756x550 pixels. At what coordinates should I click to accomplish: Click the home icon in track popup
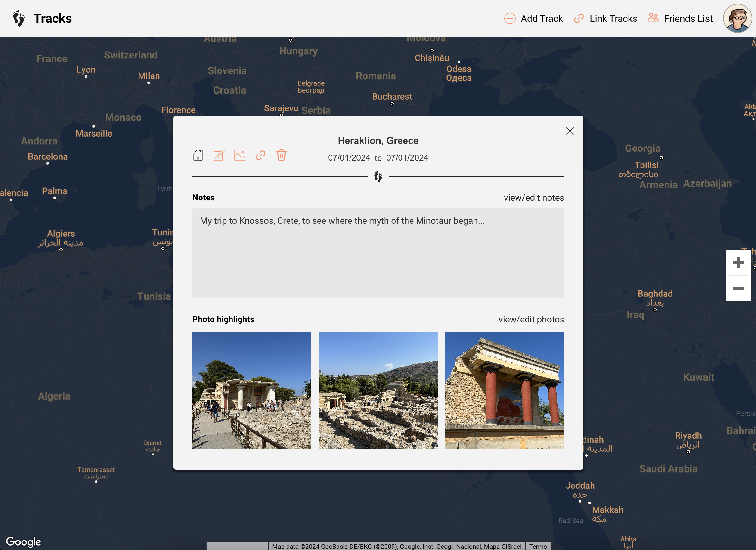198,155
